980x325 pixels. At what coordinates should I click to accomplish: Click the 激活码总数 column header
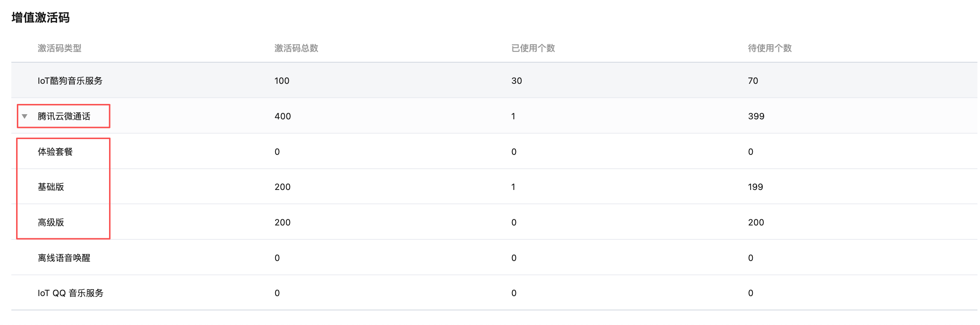pos(296,48)
